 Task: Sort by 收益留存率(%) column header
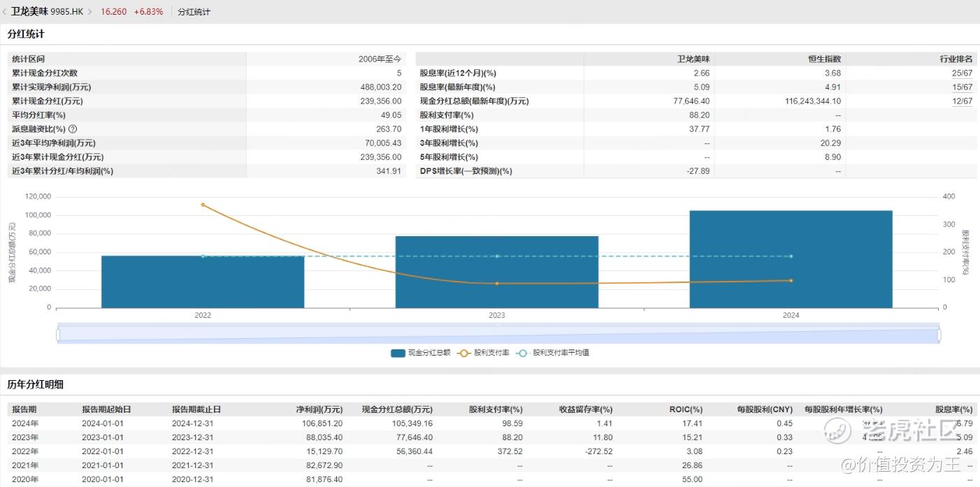[586, 409]
